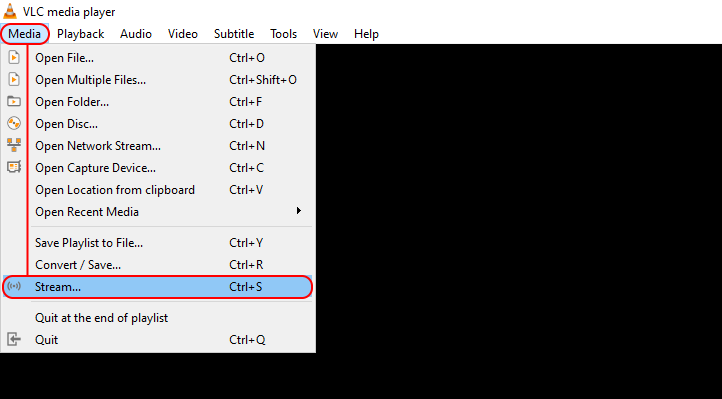Open the Playback menu
The height and width of the screenshot is (399, 722).
81,34
